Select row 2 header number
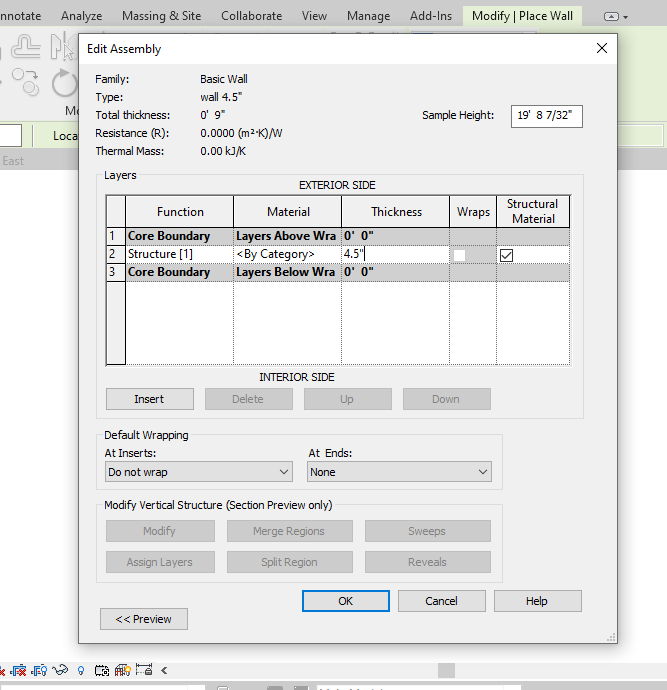Image resolution: width=667 pixels, height=690 pixels. [x=116, y=254]
